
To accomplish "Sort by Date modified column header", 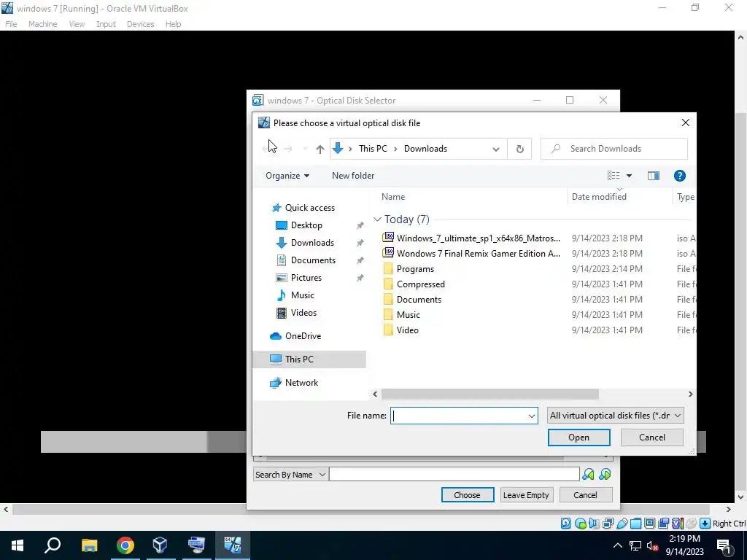I will point(599,197).
